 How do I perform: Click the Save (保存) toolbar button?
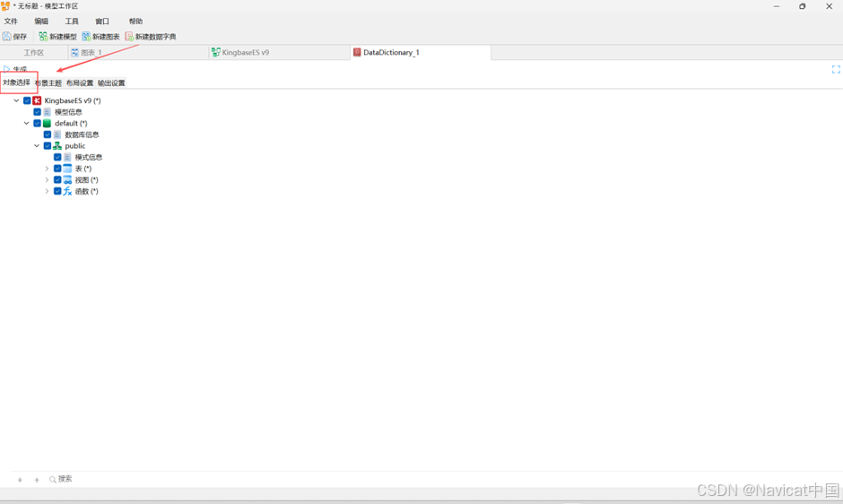14,37
